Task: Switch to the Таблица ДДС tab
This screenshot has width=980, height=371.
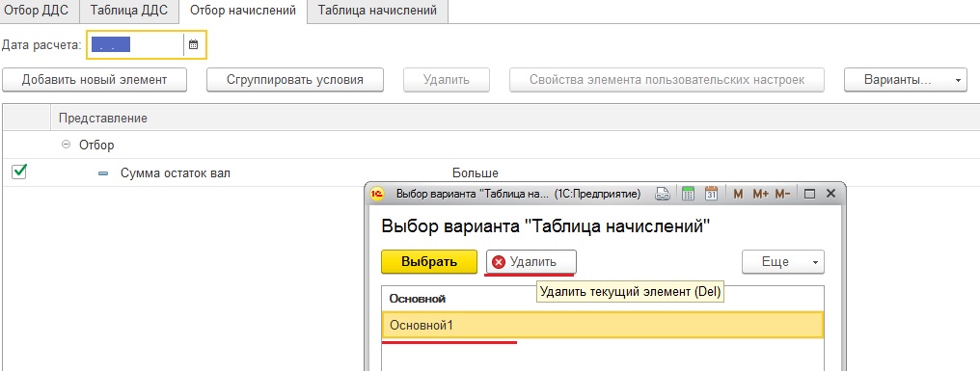Action: [129, 12]
